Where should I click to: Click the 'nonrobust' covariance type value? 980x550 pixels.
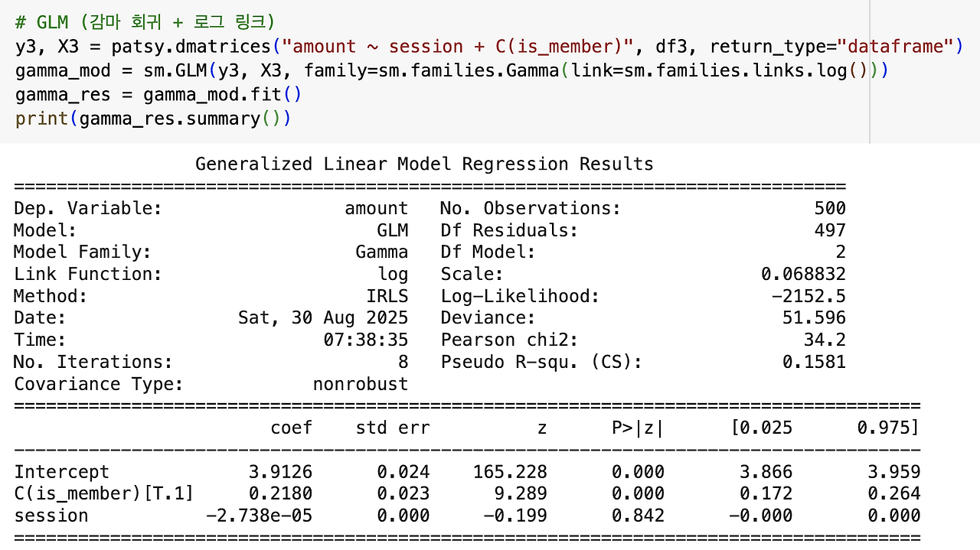360,384
